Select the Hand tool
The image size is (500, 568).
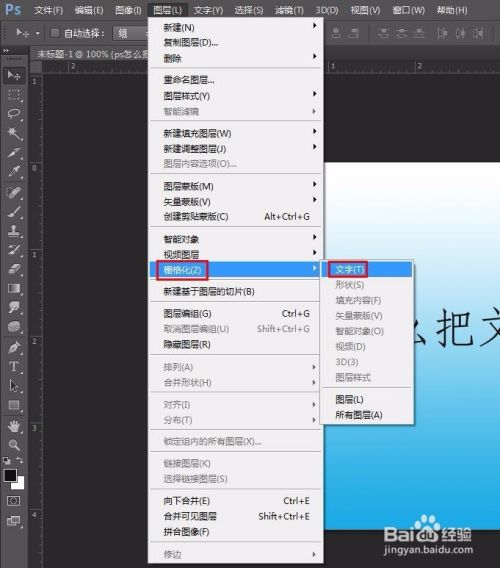click(x=14, y=426)
